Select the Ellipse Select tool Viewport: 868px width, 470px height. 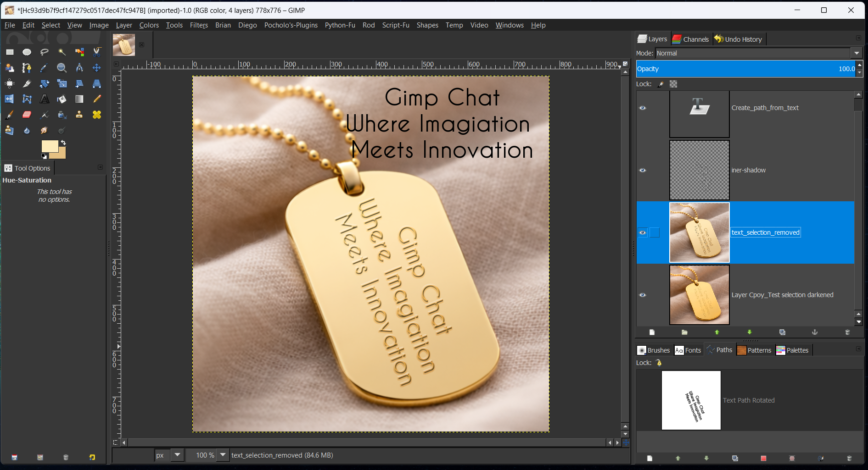[27, 52]
